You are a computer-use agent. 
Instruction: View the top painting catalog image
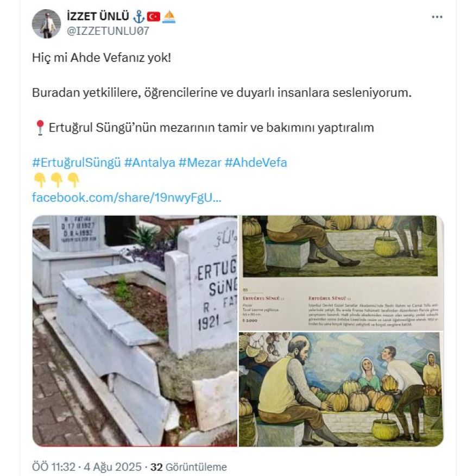point(342,273)
